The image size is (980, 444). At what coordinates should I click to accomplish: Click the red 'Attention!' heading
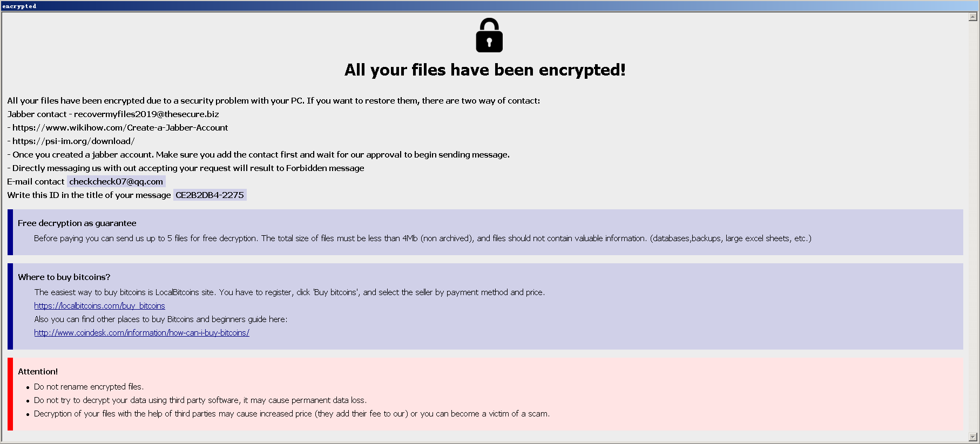[x=38, y=372]
